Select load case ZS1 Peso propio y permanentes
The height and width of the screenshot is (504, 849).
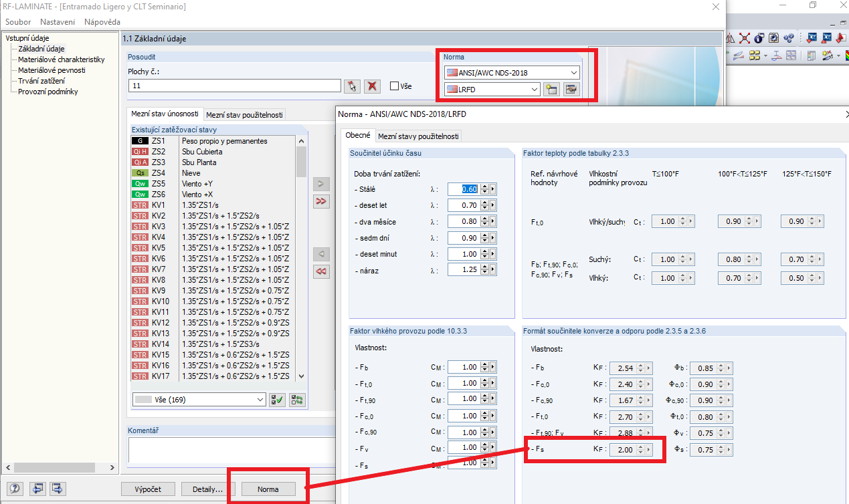click(213, 141)
